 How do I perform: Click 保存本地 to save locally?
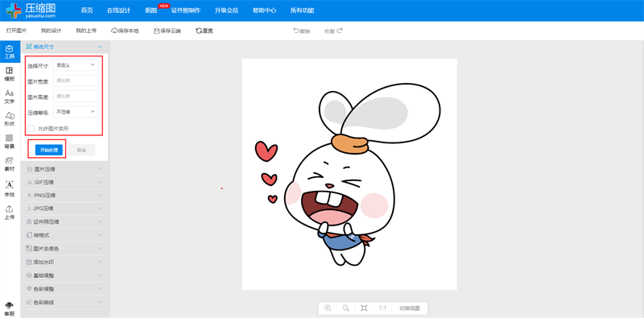coord(125,31)
